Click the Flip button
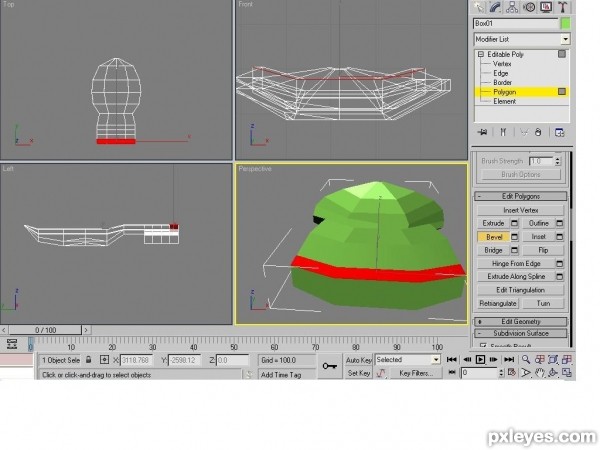The height and width of the screenshot is (450, 600). pos(543,250)
